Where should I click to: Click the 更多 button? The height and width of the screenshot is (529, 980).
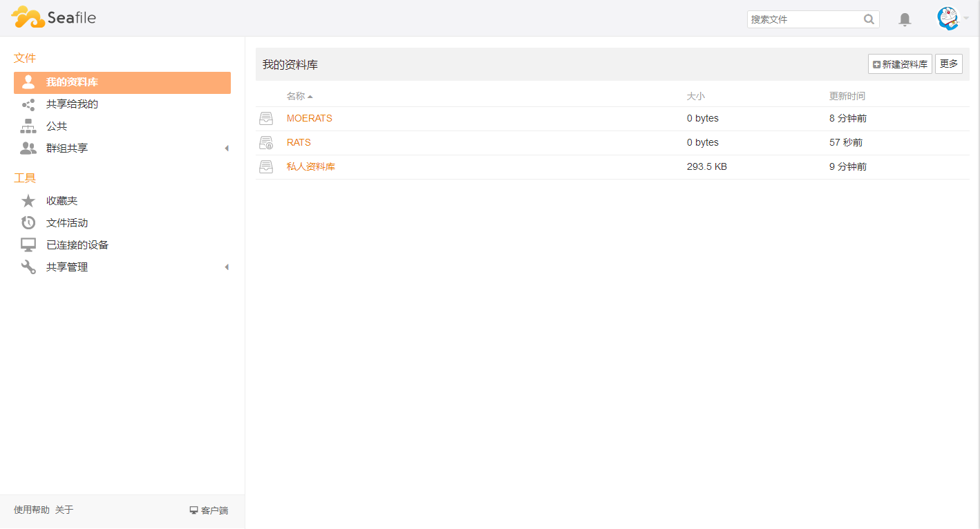[948, 64]
